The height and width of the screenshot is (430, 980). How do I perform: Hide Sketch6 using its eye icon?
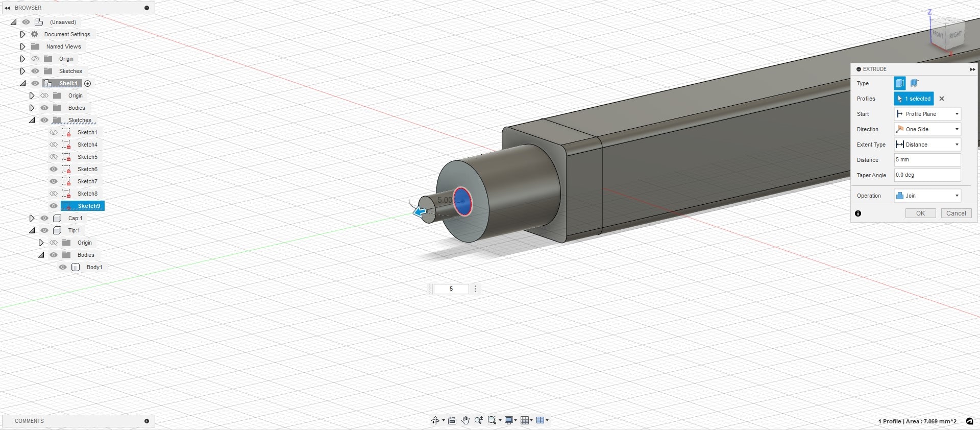click(54, 169)
